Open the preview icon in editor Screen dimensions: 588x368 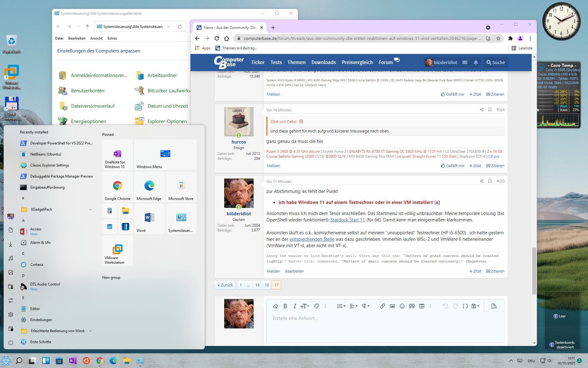click(494, 306)
